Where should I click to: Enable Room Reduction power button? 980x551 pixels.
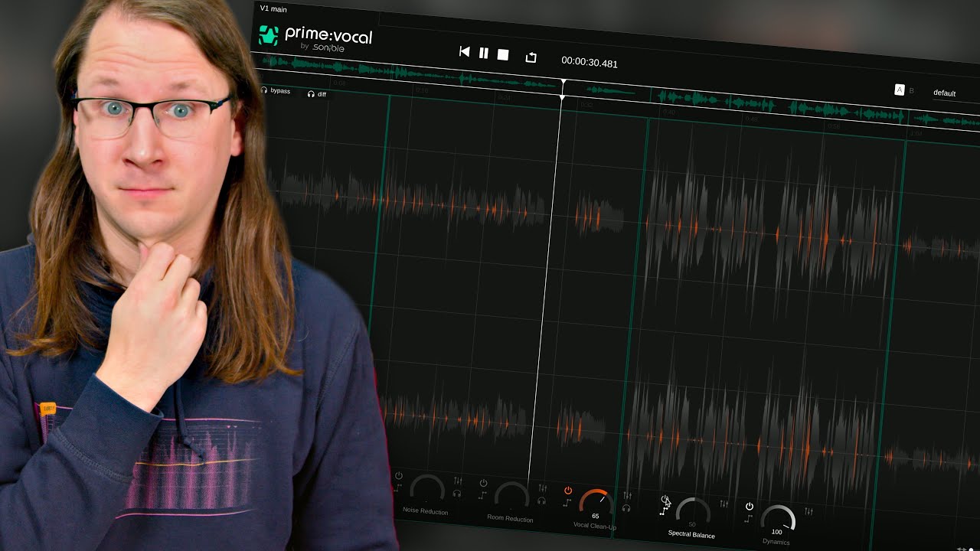point(483,483)
